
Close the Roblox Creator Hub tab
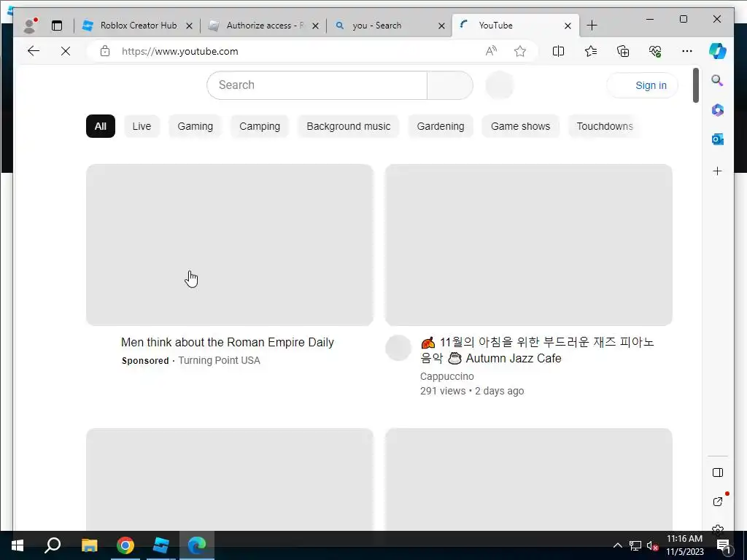coord(189,26)
